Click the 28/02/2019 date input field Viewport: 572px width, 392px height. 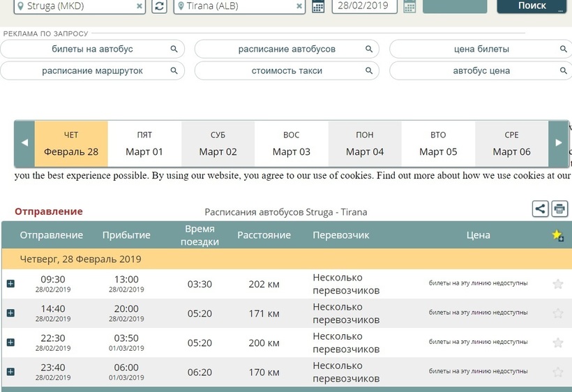364,6
